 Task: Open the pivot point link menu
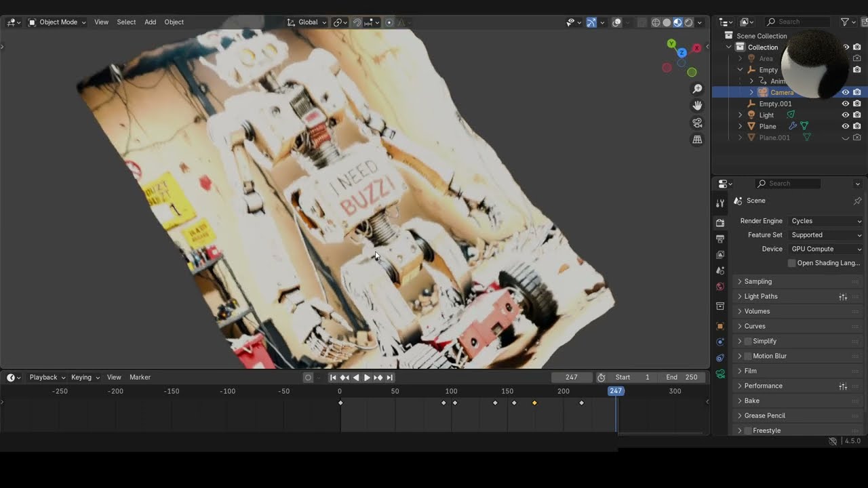(340, 22)
